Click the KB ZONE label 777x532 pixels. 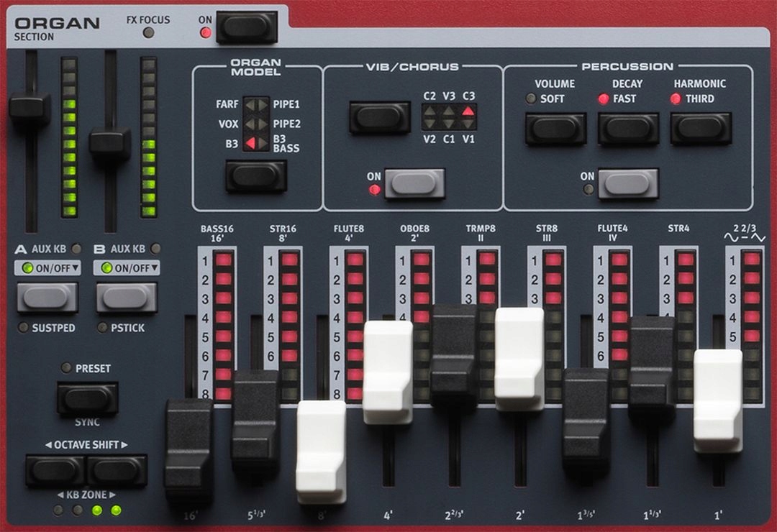pos(87,495)
